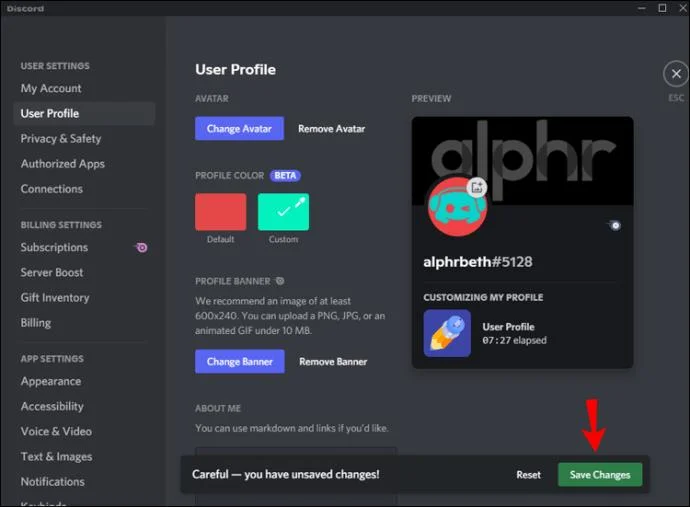The image size is (690, 507).
Task: Minimize the Discord window
Action: coord(642,8)
